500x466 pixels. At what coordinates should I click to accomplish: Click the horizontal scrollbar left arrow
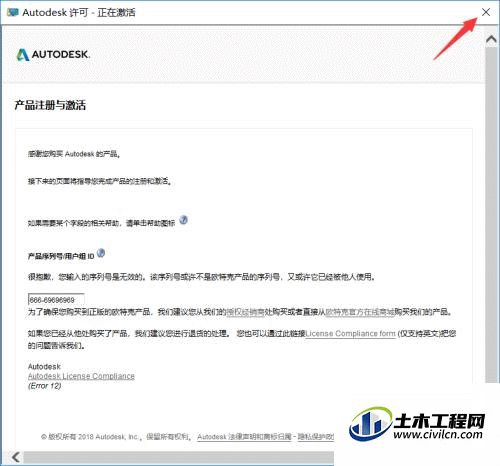pyautogui.click(x=16, y=457)
